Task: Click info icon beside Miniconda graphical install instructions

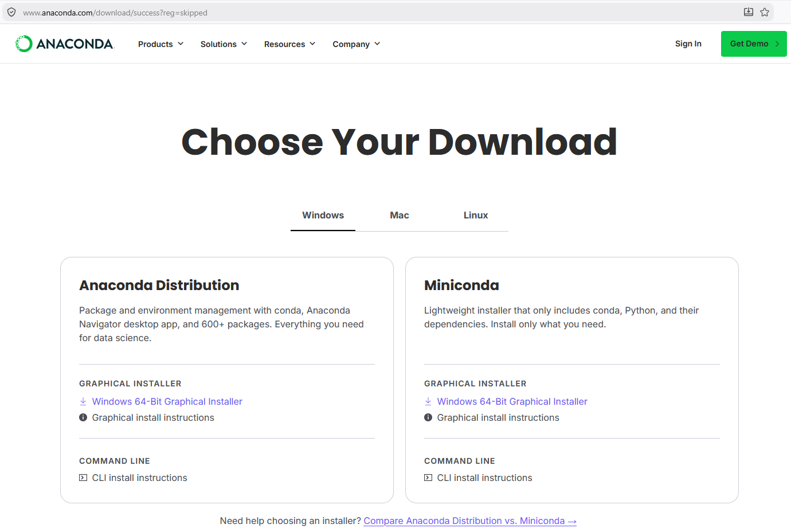Action: [x=428, y=417]
